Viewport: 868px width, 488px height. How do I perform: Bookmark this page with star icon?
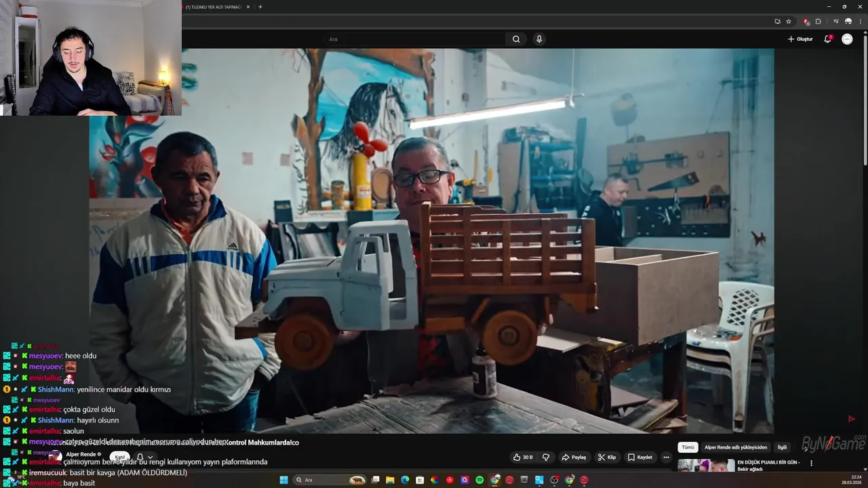click(x=789, y=22)
